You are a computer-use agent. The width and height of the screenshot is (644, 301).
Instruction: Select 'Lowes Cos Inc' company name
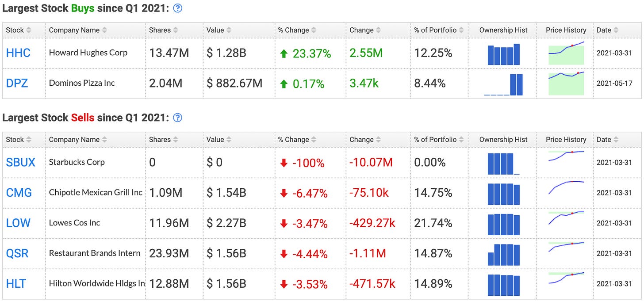pyautogui.click(x=75, y=222)
